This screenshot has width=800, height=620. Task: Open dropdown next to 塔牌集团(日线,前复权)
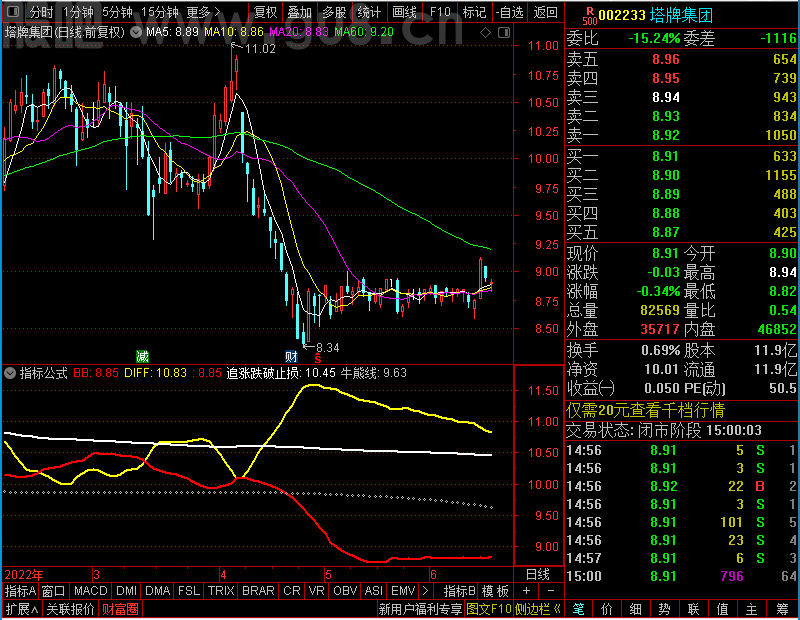point(136,33)
